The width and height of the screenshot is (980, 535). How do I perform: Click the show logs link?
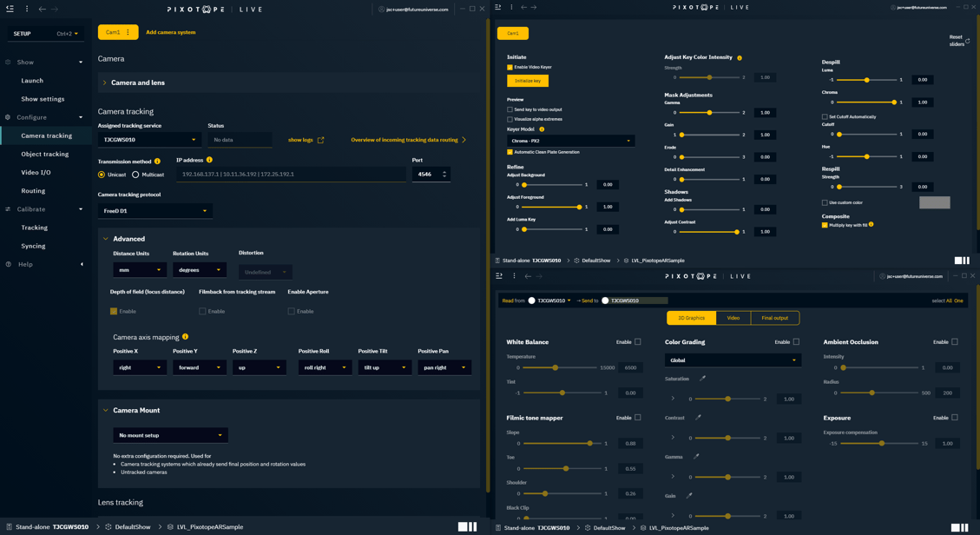click(300, 140)
